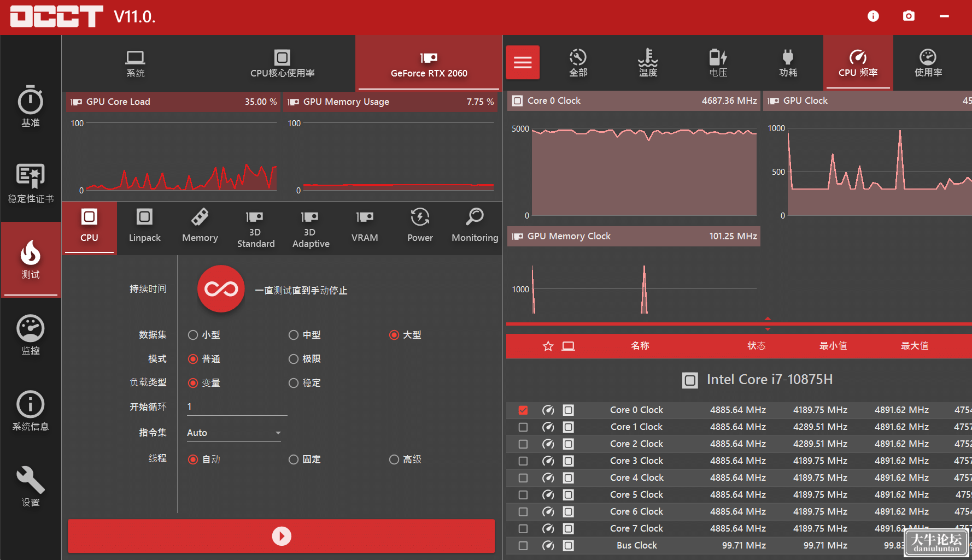Open the 基准 benchmark sidebar section
Image resolution: width=972 pixels, height=560 pixels.
(x=31, y=107)
